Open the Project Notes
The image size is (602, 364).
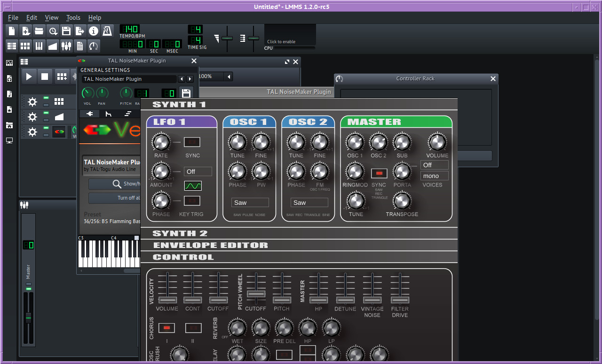(79, 46)
